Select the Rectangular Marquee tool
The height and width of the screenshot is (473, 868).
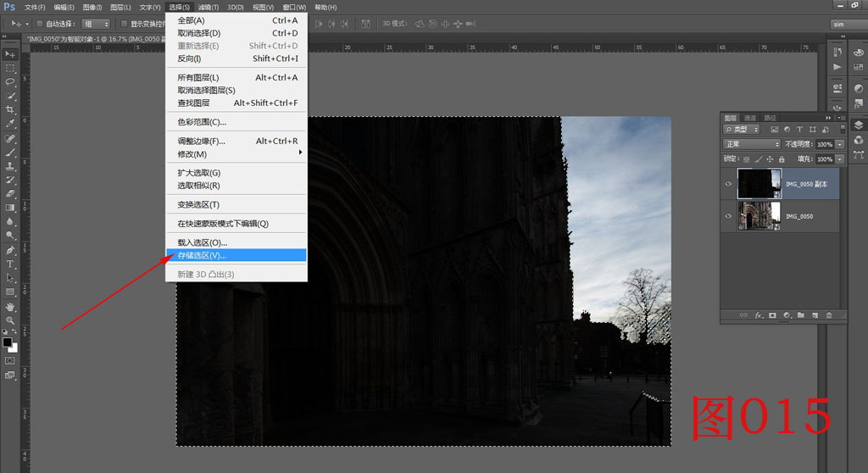[x=10, y=68]
